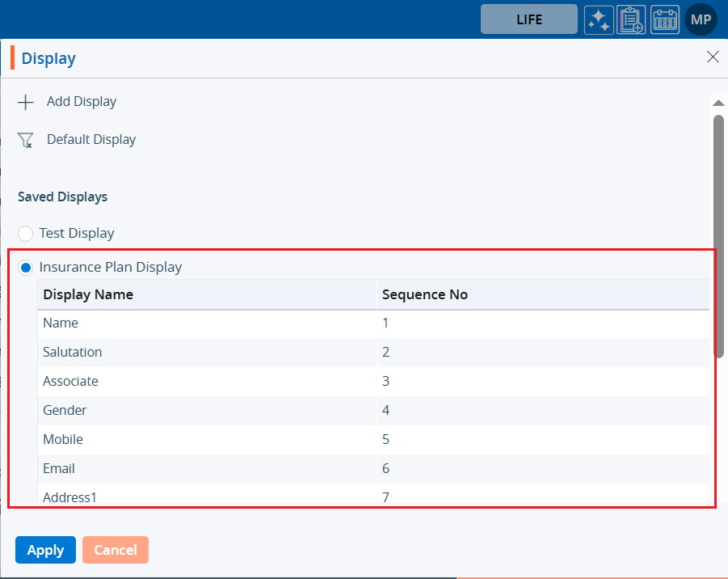
Task: Click the Apply button
Action: coord(45,550)
